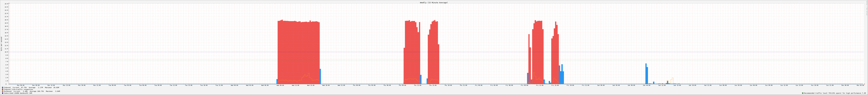Viewport: 868px width, 95px height.
Task: Click the Wed 12:00 time axis label
Action: (x=296, y=85)
